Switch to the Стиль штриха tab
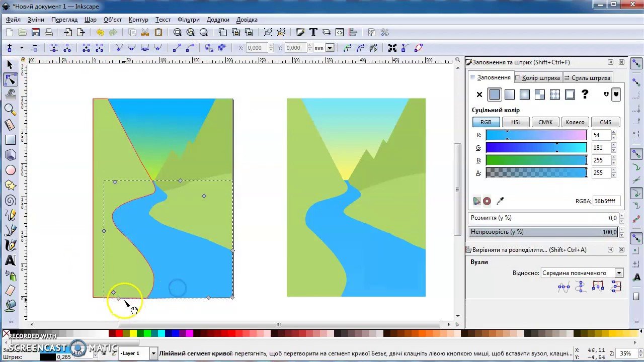 [x=587, y=78]
